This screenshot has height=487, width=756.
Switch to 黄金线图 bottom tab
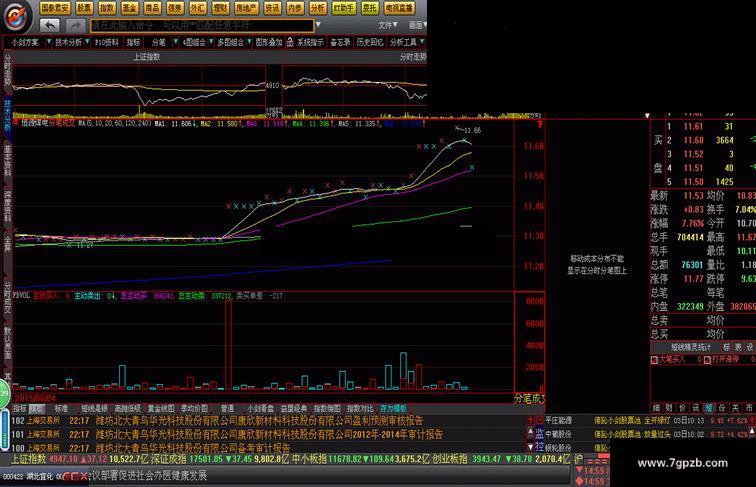pyautogui.click(x=161, y=409)
